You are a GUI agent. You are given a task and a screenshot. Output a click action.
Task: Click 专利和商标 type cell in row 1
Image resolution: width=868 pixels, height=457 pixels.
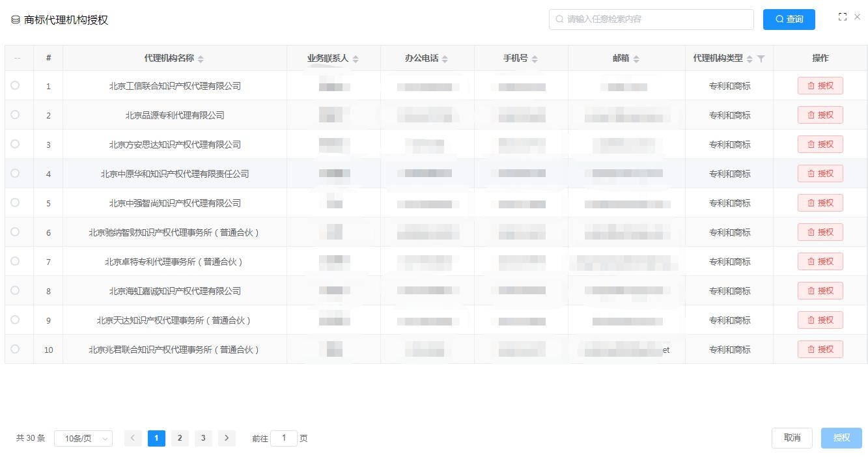click(x=730, y=86)
